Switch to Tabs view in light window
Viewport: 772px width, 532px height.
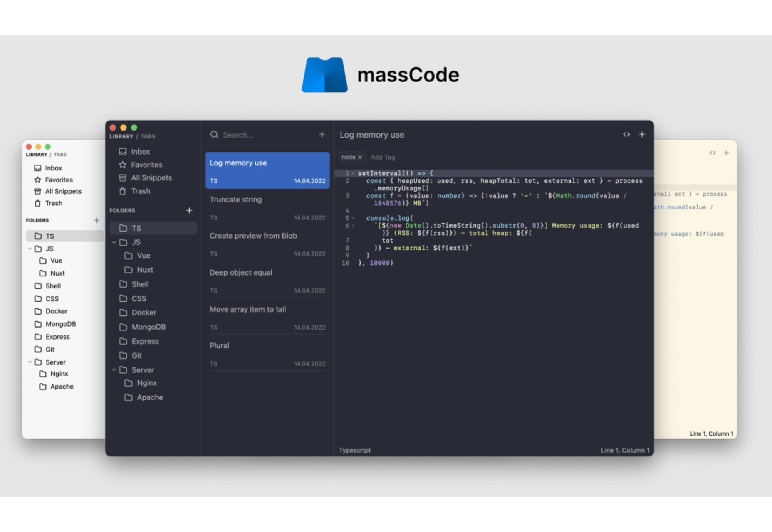[x=60, y=155]
